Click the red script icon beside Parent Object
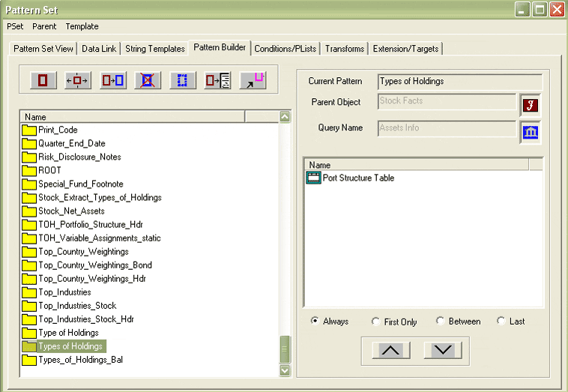Screen dimensions: 568x392 pyautogui.click(x=531, y=105)
